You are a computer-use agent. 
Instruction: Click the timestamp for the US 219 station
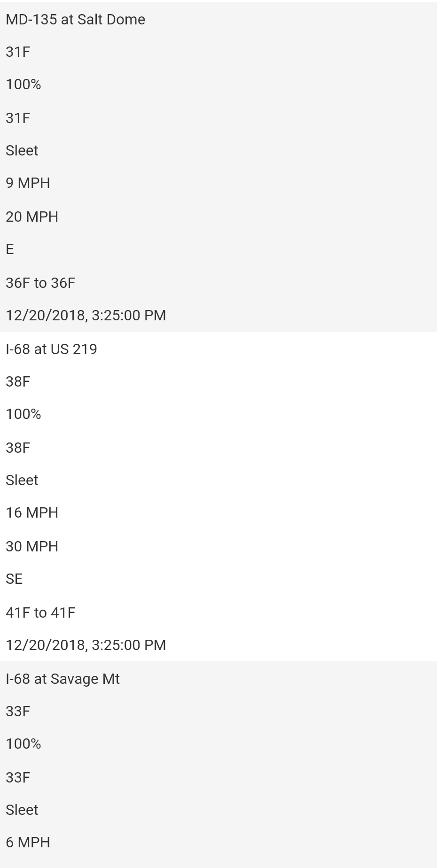click(86, 645)
